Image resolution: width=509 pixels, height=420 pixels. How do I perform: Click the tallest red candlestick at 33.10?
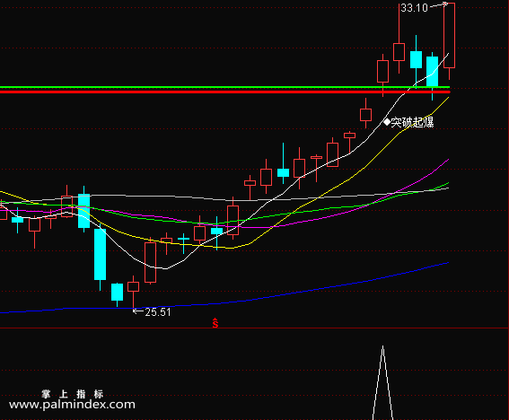[x=449, y=35]
